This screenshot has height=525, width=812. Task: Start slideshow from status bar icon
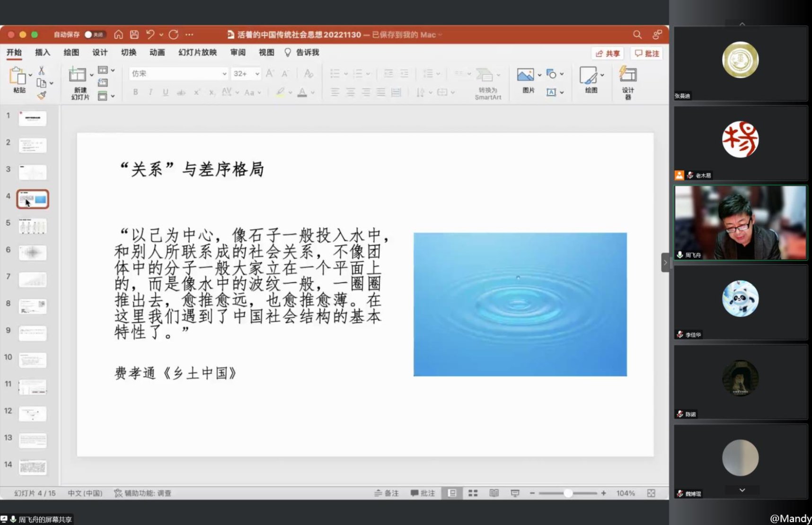point(515,493)
